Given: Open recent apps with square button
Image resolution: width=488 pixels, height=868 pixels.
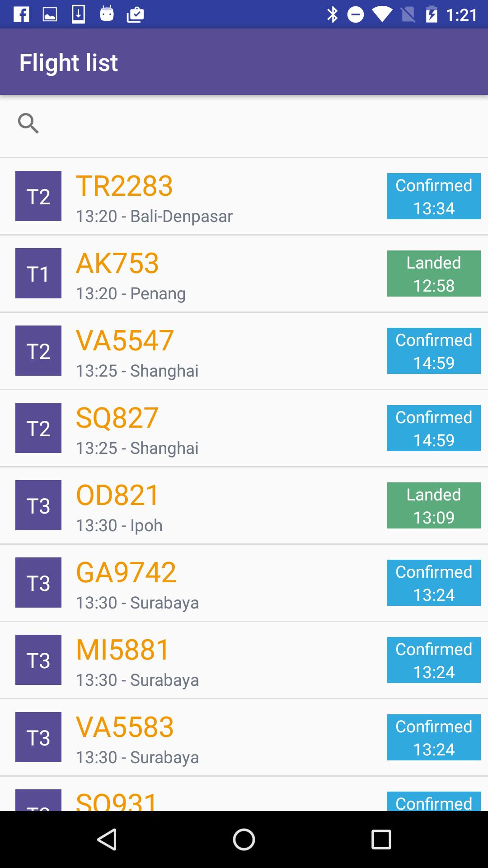Looking at the screenshot, I should tap(381, 840).
